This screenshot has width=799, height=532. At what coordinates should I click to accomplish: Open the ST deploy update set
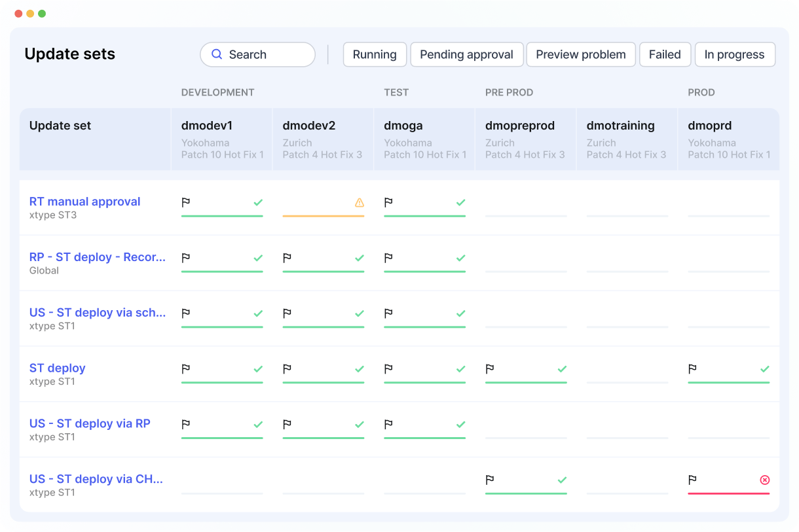click(58, 368)
